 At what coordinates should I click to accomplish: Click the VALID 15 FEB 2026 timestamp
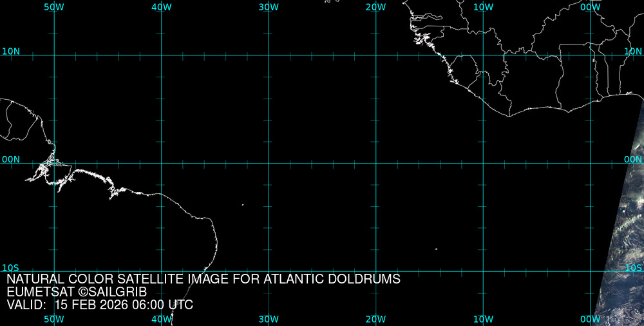(x=100, y=305)
